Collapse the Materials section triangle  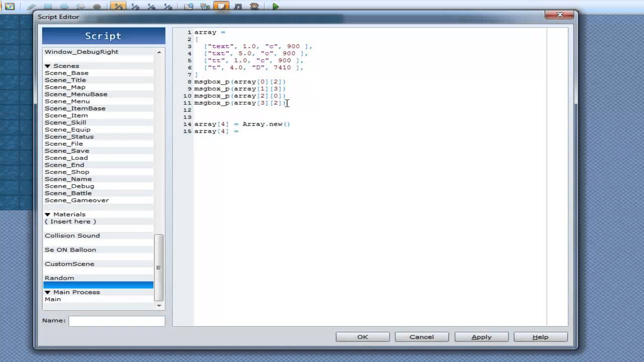(47, 214)
